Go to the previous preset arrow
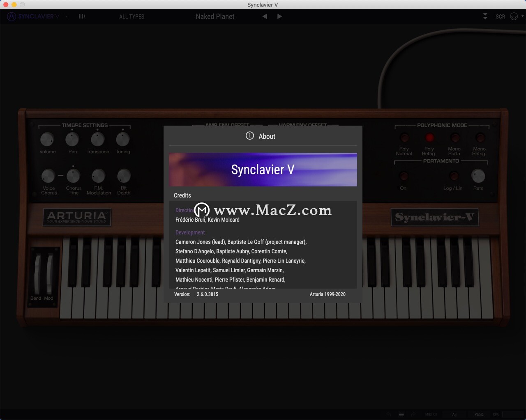 pos(265,16)
